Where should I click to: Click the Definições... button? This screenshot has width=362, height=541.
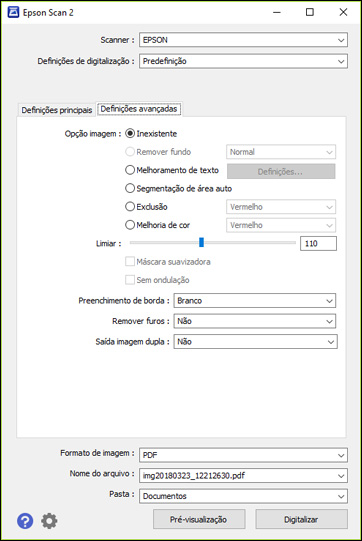pyautogui.click(x=281, y=171)
